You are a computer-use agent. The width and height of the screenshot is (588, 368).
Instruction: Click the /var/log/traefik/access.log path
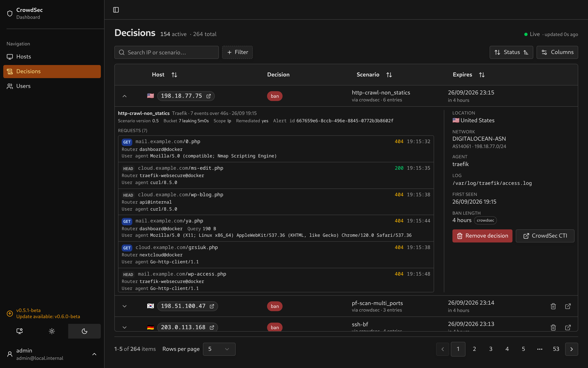[492, 183]
